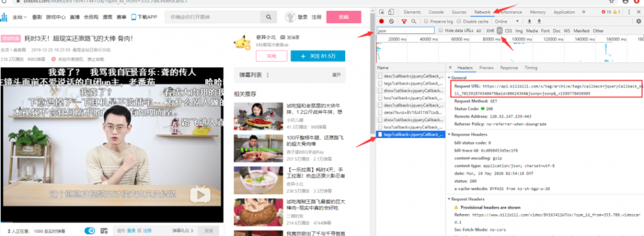Screen dimensions: 644x236
Task: Stop recording network log with red dot
Action: tap(382, 21)
